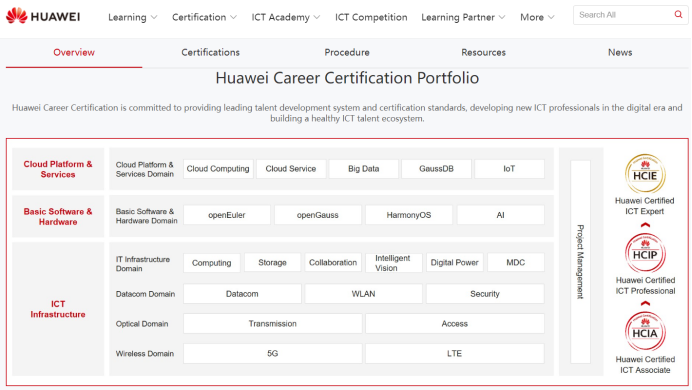This screenshot has width=692, height=390.
Task: Select the Cloud Service certification
Action: click(291, 169)
